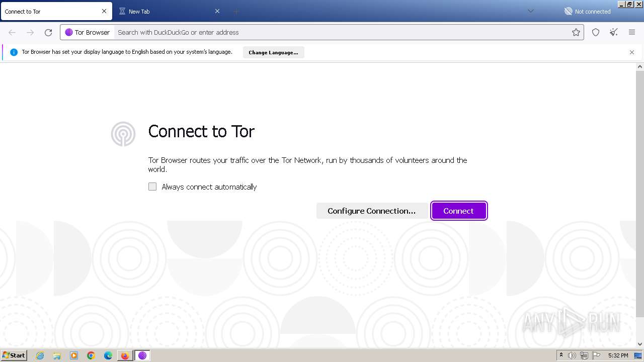Go back to previous page

pos(12,32)
